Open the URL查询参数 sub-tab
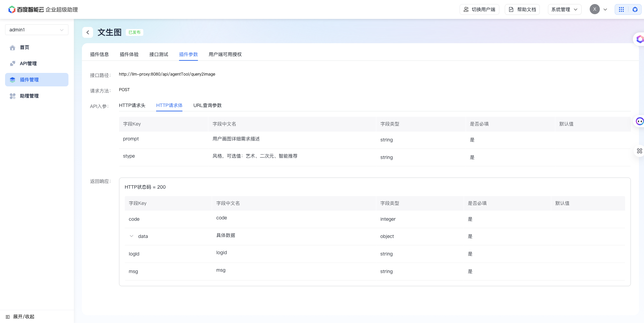This screenshot has width=644, height=323. tap(207, 105)
